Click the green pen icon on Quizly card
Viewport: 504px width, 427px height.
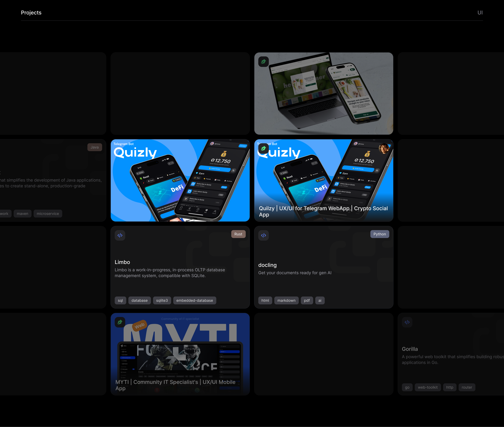click(x=264, y=148)
